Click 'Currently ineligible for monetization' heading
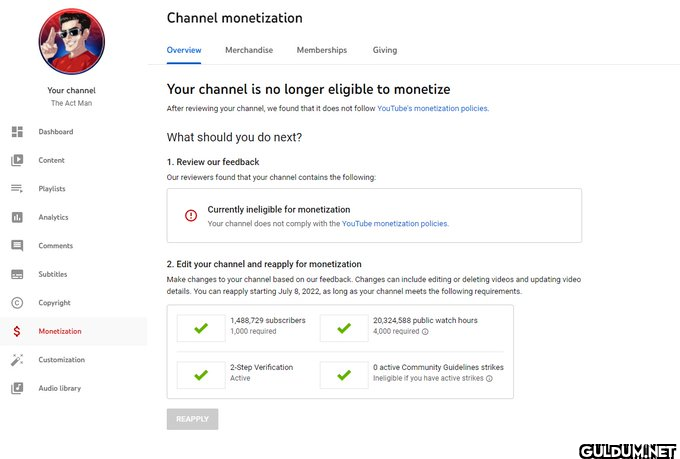680x459 pixels. point(279,210)
